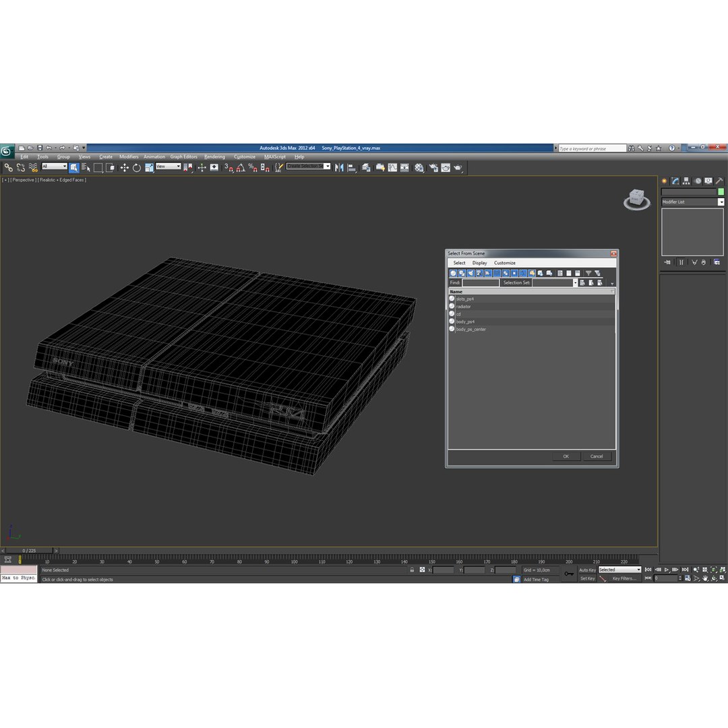
Task: Click the time slider handle 0 / 225
Action: 29,551
